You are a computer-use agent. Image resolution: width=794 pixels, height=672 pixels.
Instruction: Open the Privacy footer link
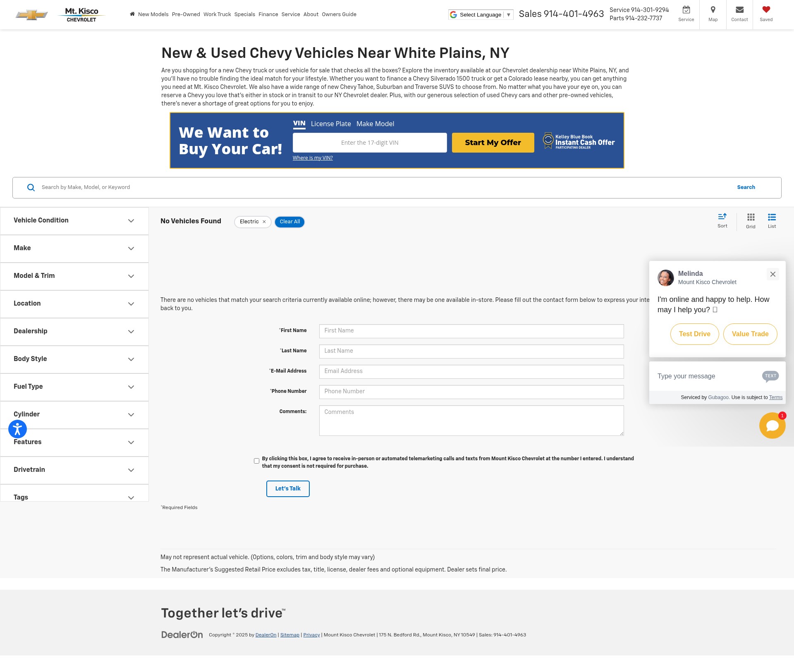[311, 635]
